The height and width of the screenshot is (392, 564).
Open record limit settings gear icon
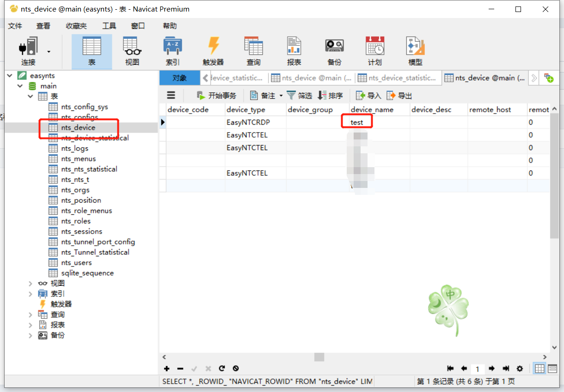(x=520, y=368)
